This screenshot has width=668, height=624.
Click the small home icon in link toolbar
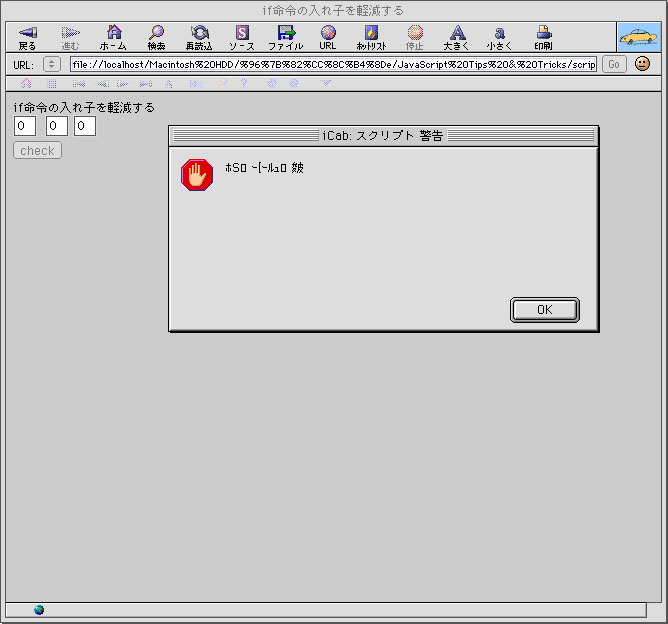pyautogui.click(x=26, y=83)
